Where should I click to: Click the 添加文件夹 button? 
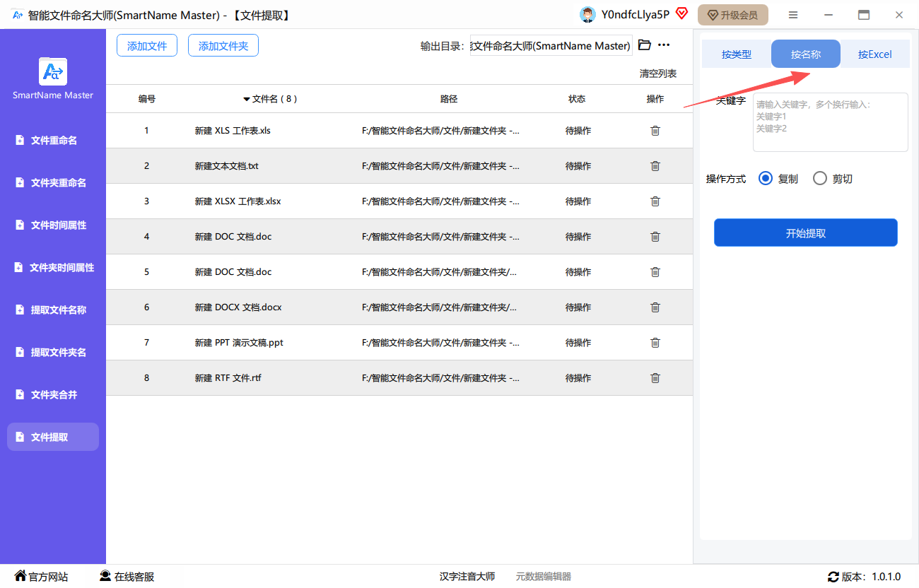pyautogui.click(x=223, y=46)
